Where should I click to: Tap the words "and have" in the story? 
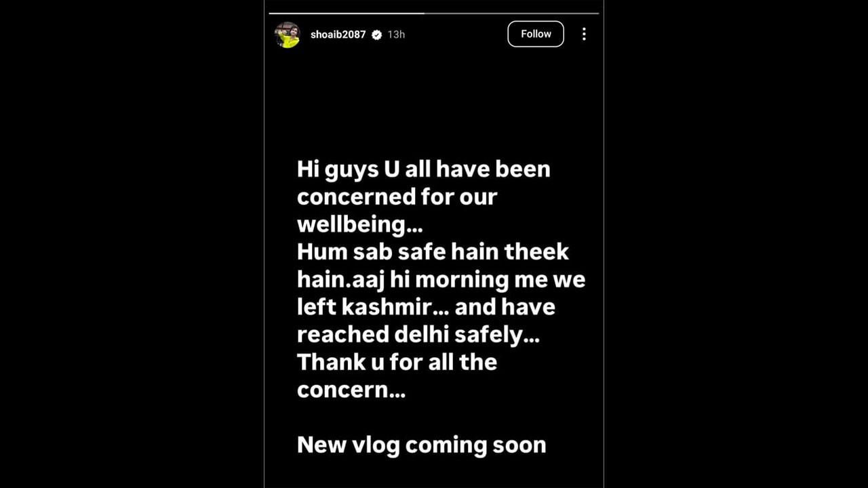click(505, 307)
